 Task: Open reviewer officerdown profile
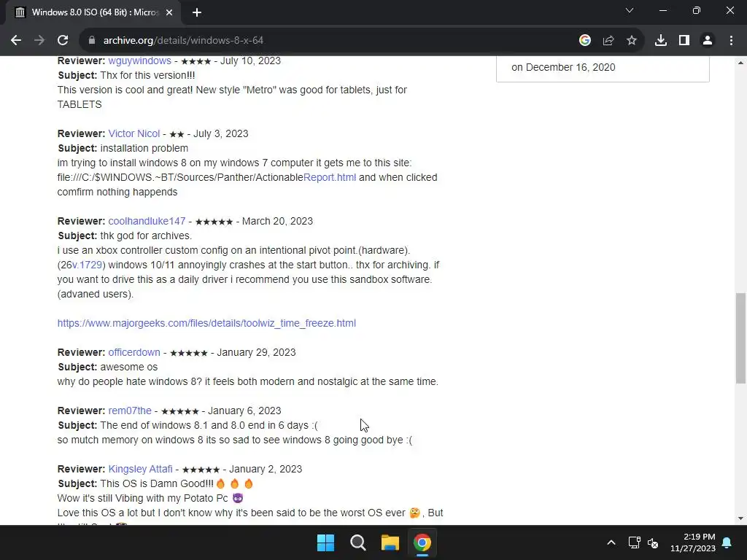point(134,352)
